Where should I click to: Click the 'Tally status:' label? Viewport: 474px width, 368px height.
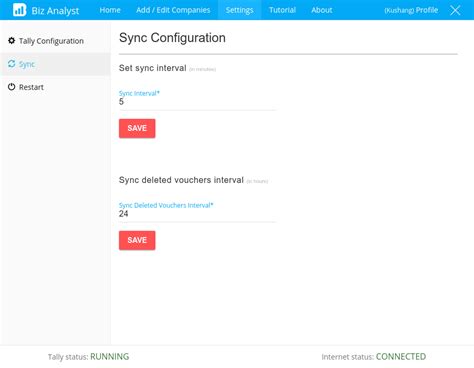click(x=68, y=357)
